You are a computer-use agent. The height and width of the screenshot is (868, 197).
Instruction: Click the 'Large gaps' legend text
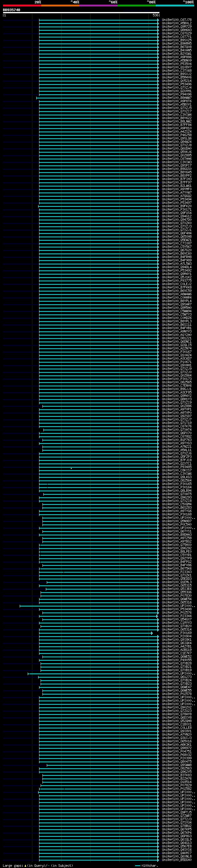tap(13, 865)
